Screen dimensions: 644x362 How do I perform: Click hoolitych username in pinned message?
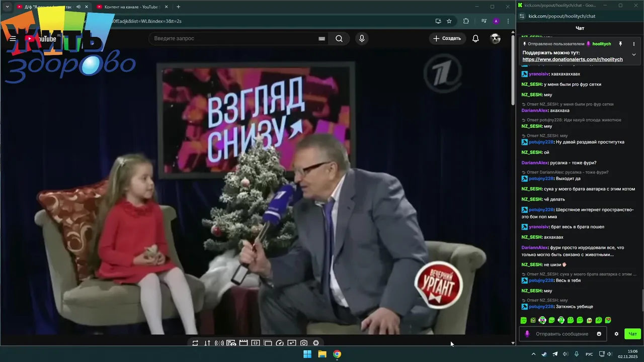(x=601, y=44)
